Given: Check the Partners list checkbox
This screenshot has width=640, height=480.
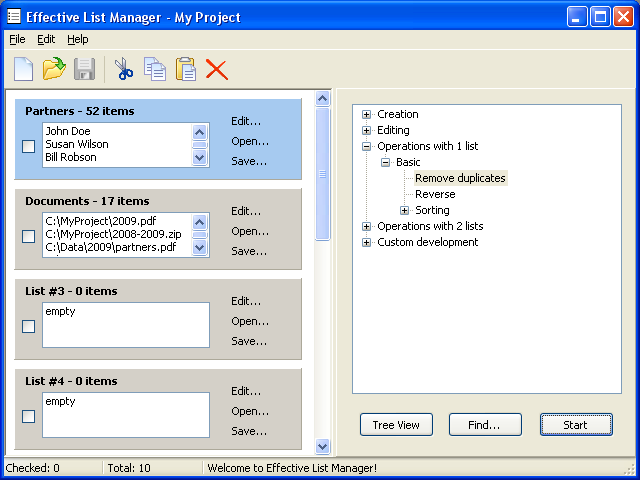Looking at the screenshot, I should pos(28,146).
